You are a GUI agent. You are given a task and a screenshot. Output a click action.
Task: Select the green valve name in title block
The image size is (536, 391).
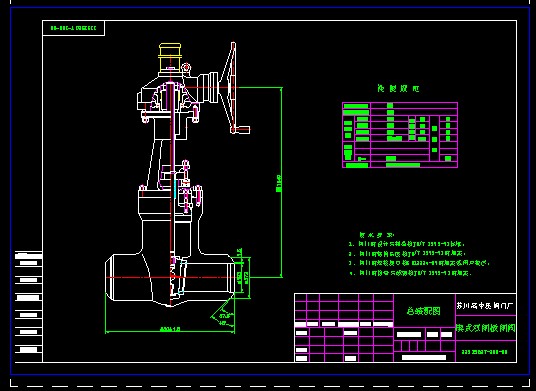click(485, 328)
